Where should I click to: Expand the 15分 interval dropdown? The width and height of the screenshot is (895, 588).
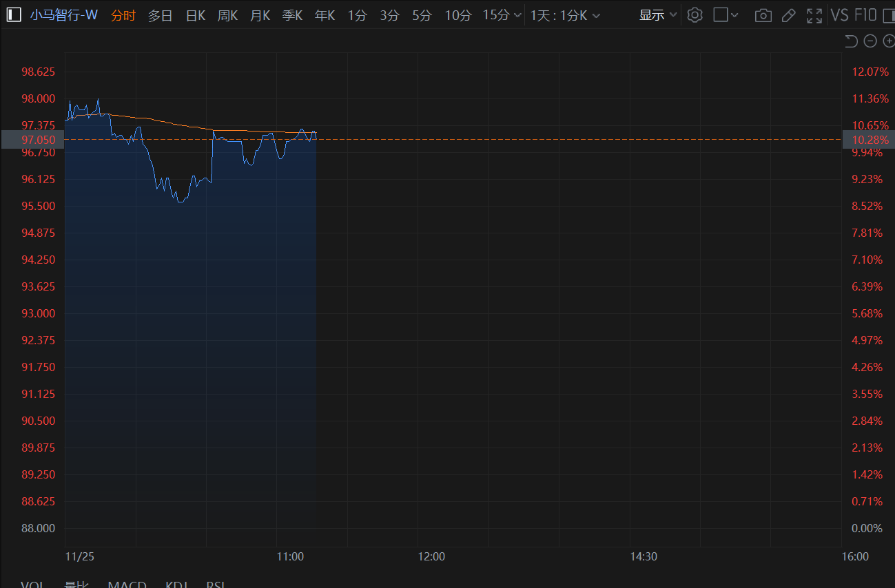point(502,15)
